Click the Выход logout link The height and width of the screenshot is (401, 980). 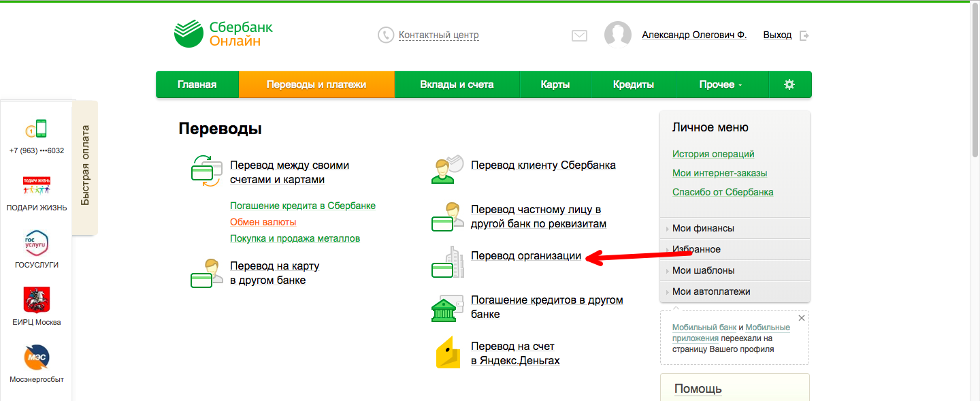777,35
